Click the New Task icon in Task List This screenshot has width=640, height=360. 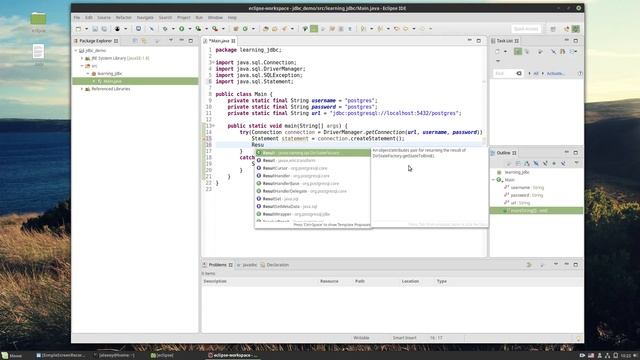pyautogui.click(x=498, y=52)
